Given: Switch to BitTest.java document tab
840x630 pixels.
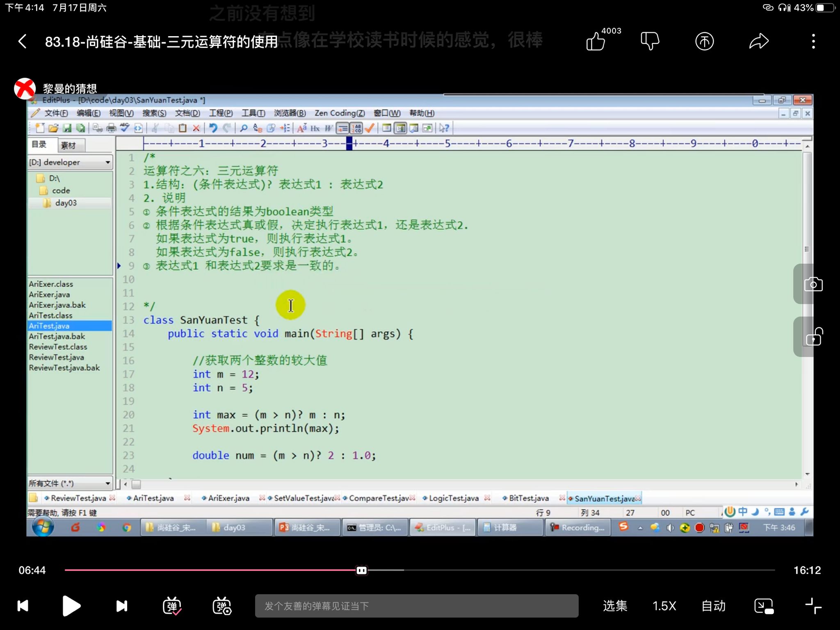Looking at the screenshot, I should 529,498.
